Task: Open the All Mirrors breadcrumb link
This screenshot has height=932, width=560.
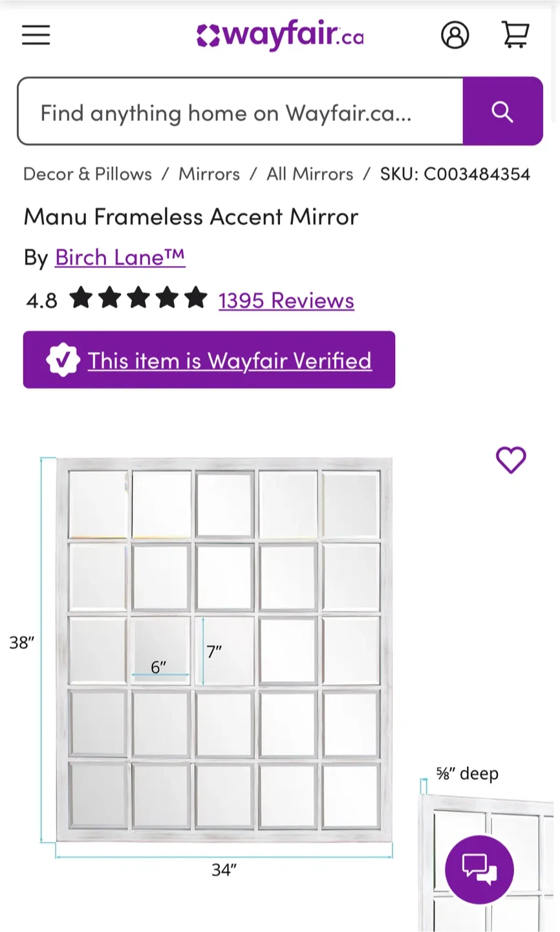Action: tap(309, 173)
